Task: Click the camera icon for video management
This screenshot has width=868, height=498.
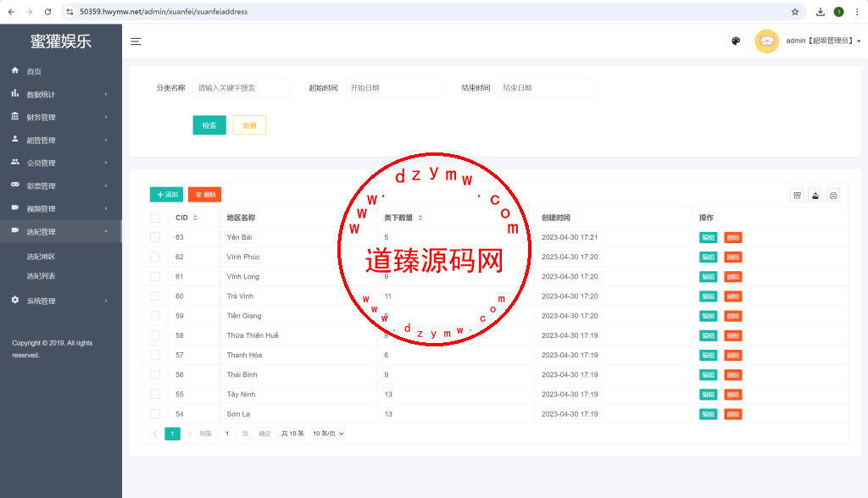Action: click(15, 207)
